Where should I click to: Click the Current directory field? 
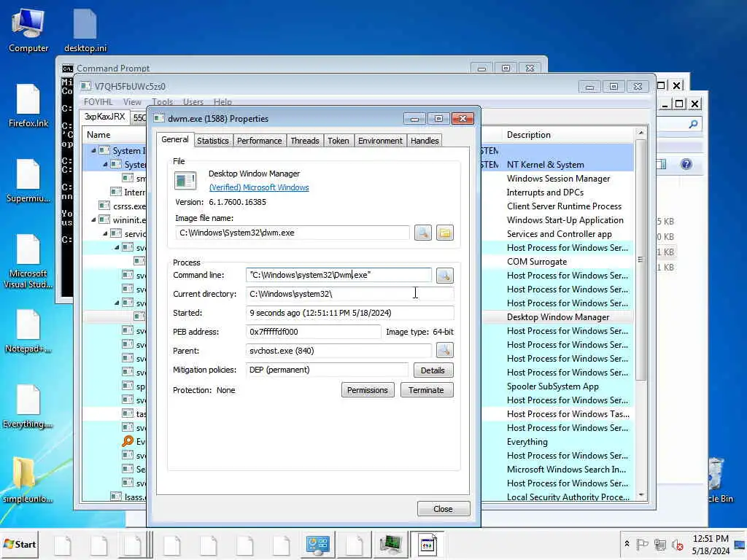tap(349, 294)
